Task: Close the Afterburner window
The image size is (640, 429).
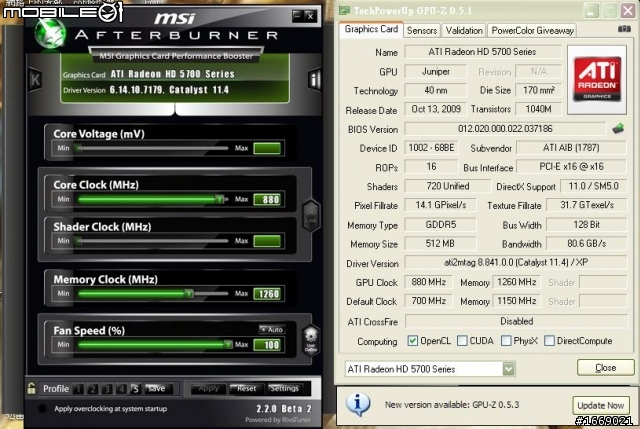Action: tap(310, 16)
